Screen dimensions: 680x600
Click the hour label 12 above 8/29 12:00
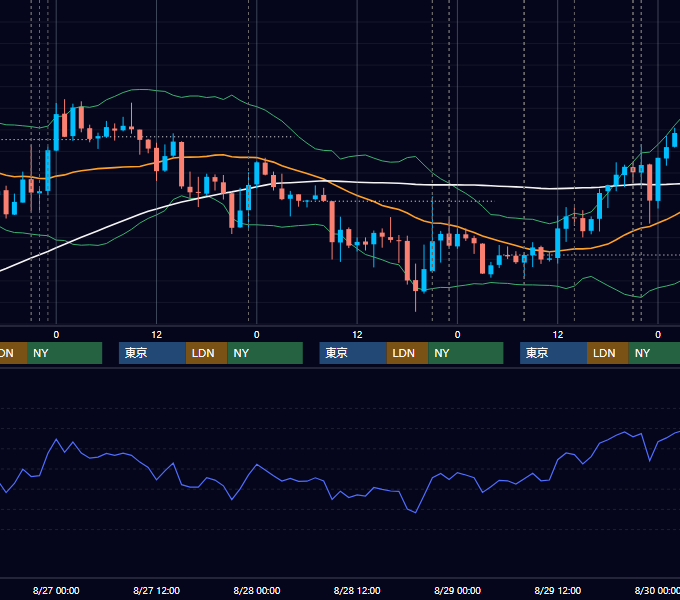pos(558,335)
